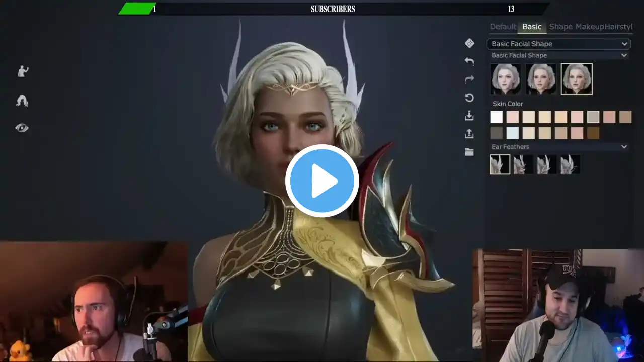Click the hair silhouette icon on the left
Screen dimensions: 644x362
click(x=22, y=101)
